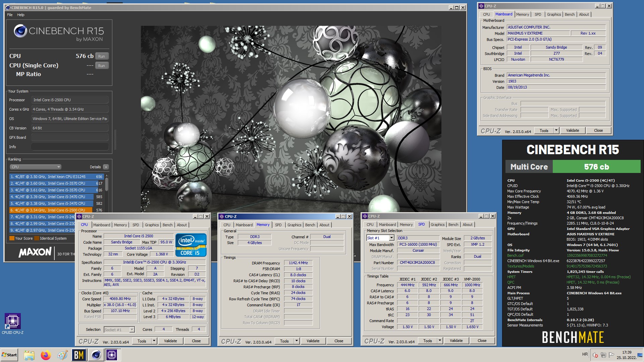Click Validate in the CPU tab CPU-Z window
Viewport: 644px width, 362px height.
(170, 341)
